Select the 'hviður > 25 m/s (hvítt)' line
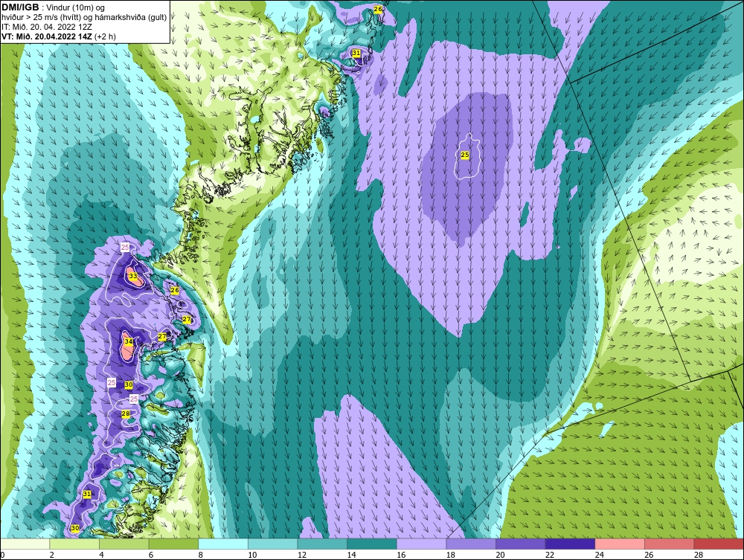This screenshot has width=744, height=560. (x=42, y=18)
